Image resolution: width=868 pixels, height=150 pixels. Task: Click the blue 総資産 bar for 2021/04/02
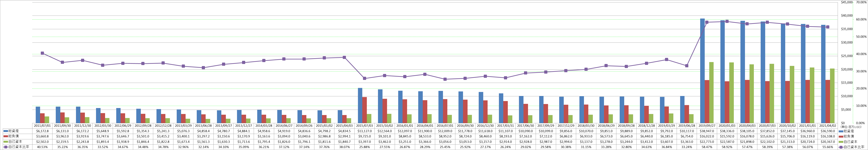[x=823, y=74]
